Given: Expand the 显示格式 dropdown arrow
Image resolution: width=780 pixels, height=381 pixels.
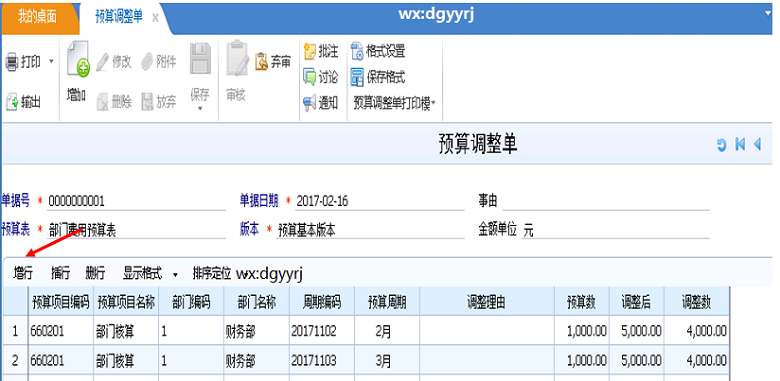Looking at the screenshot, I should (175, 275).
